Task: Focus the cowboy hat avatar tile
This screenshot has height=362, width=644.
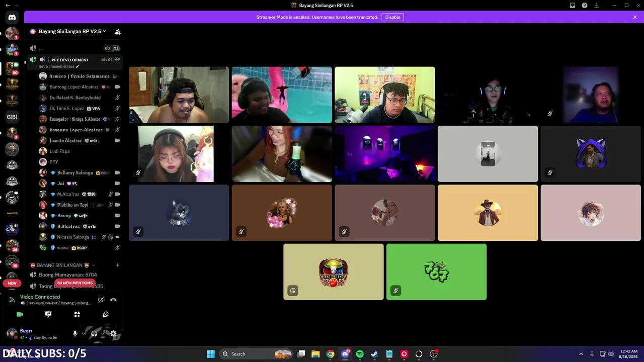Action: [x=488, y=213]
